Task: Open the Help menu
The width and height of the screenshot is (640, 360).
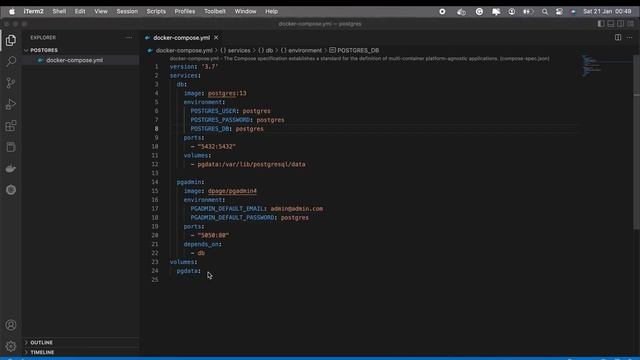Action: click(x=271, y=11)
